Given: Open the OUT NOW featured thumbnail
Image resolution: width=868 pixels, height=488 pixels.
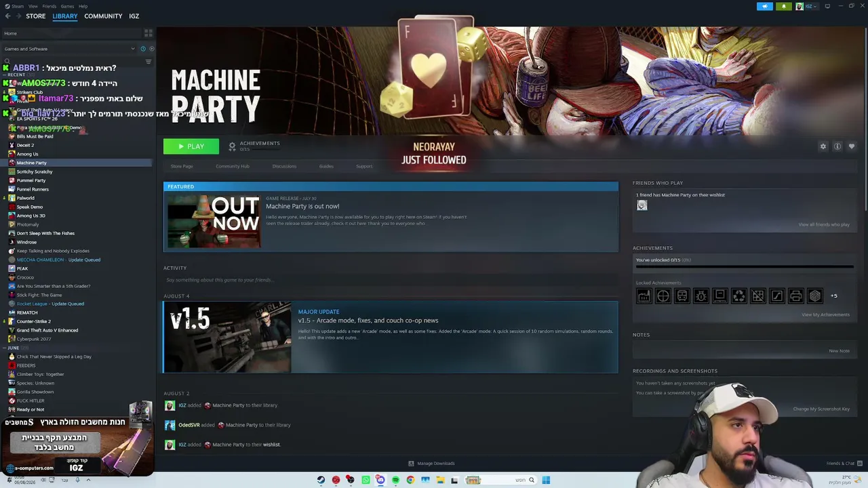Looking at the screenshot, I should (x=214, y=222).
